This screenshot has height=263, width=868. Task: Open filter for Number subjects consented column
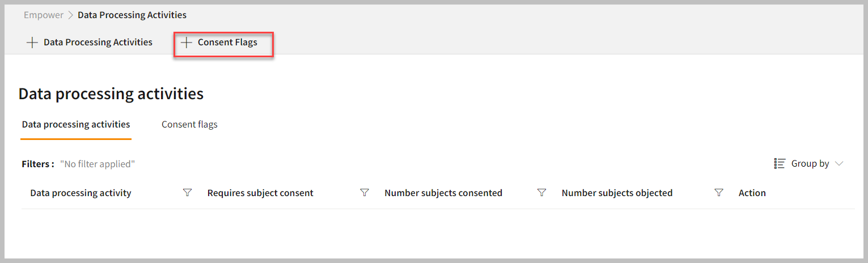point(541,193)
